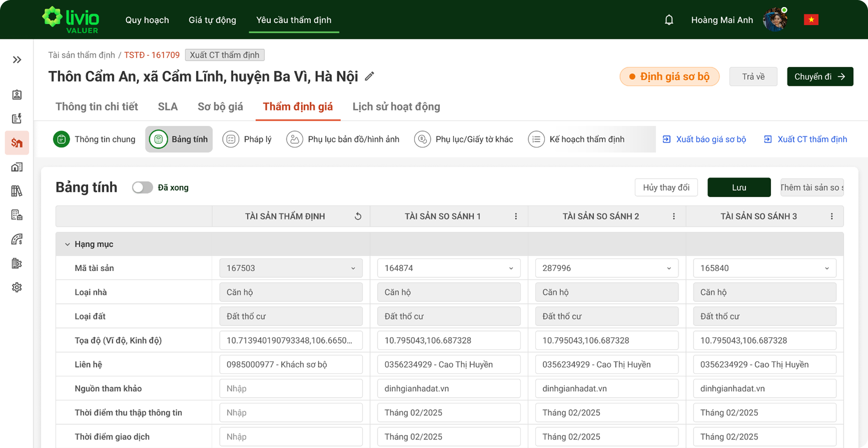The height and width of the screenshot is (448, 868).
Task: Click the notification bell icon
Action: (669, 20)
